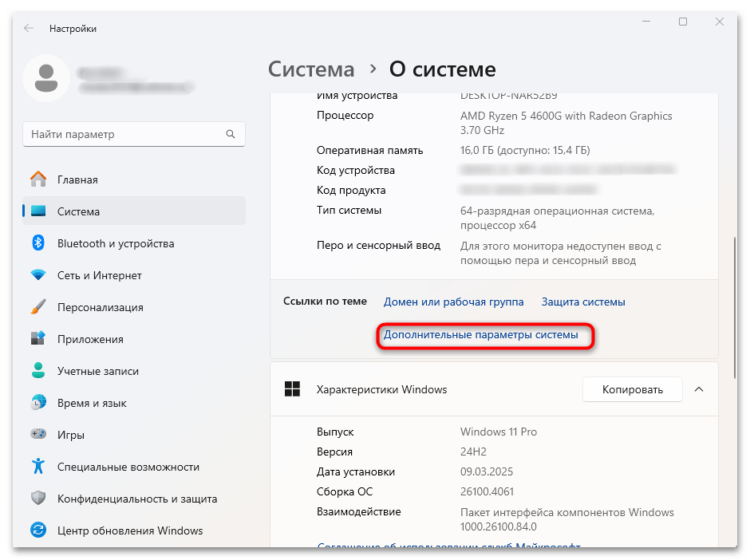
Task: Open Учетные записи via person icon
Action: (37, 371)
